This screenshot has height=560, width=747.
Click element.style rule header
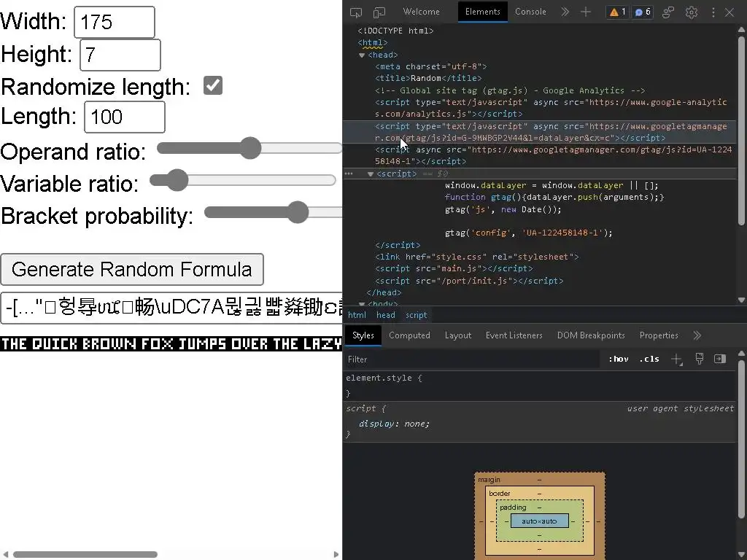click(x=384, y=378)
